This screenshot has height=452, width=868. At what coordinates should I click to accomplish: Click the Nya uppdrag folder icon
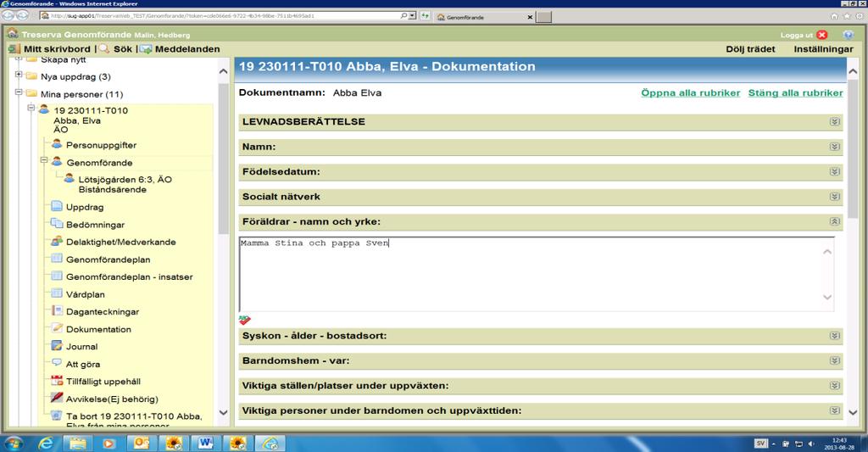(x=31, y=75)
